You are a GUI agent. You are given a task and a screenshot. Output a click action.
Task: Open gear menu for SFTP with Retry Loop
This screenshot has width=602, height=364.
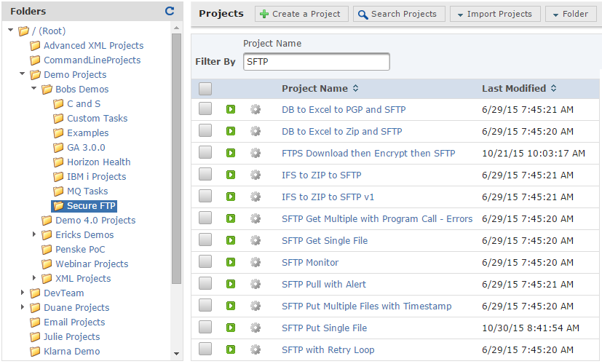click(x=255, y=350)
